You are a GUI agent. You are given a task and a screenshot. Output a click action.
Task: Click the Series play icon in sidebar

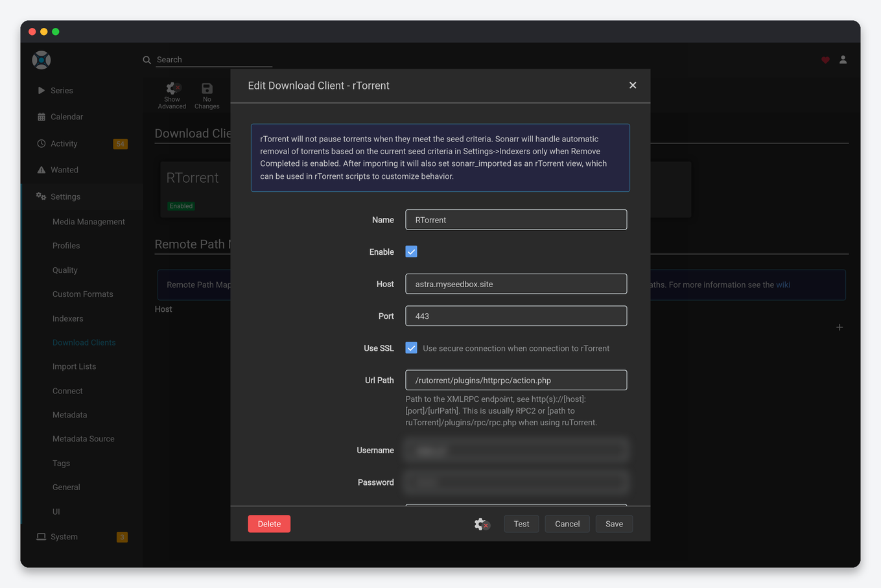click(x=41, y=91)
